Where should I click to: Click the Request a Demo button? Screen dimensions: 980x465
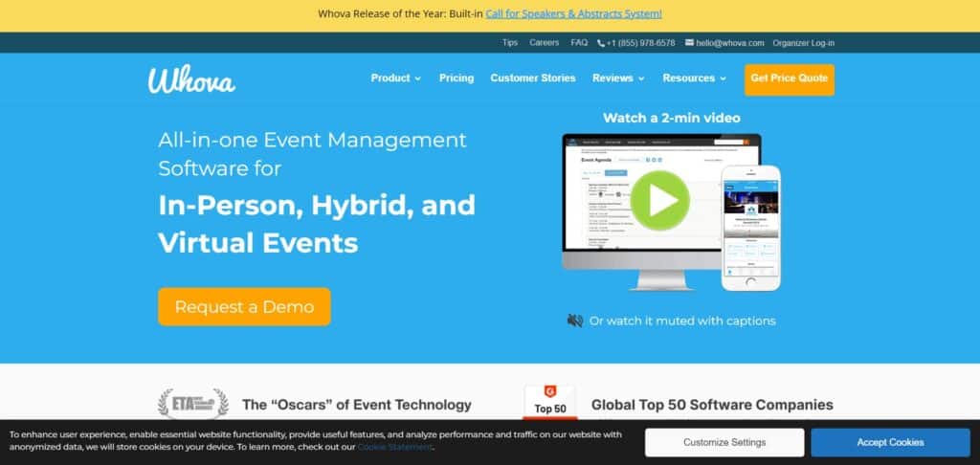tap(244, 307)
